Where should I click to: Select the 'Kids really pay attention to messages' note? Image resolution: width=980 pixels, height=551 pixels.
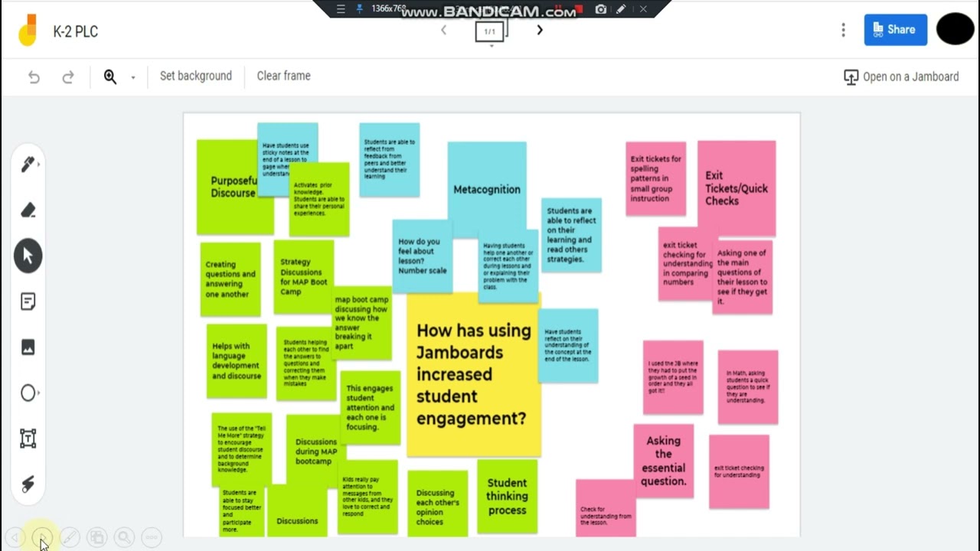click(x=367, y=497)
